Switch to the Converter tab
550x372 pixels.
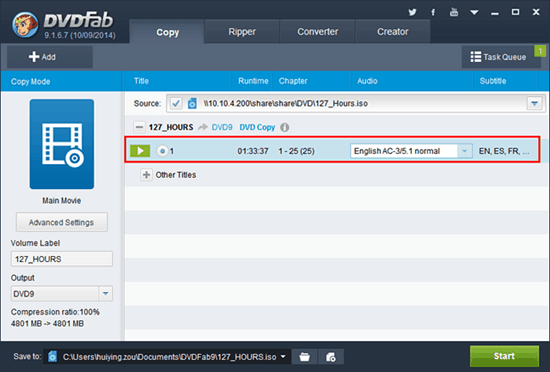317,32
